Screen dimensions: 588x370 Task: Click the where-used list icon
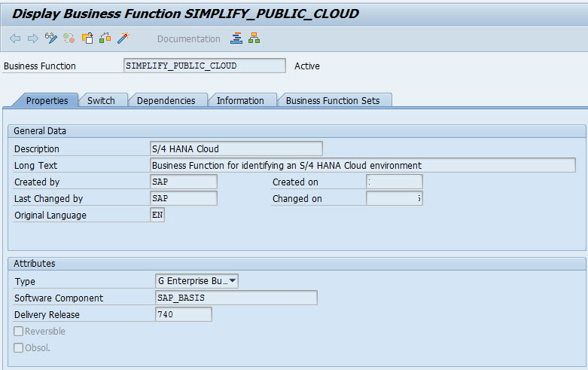click(105, 38)
